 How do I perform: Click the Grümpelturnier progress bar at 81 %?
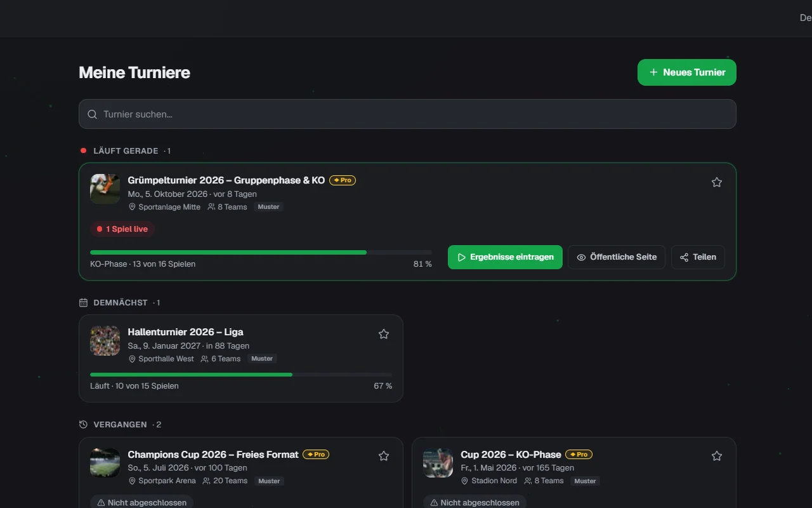[261, 253]
